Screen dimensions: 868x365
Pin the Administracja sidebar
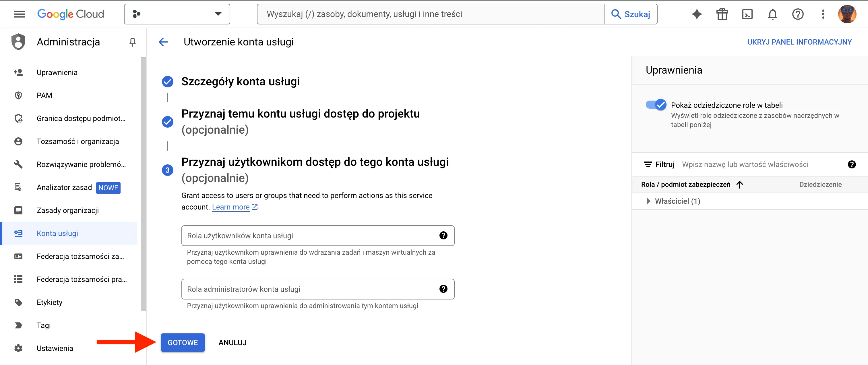click(x=132, y=42)
